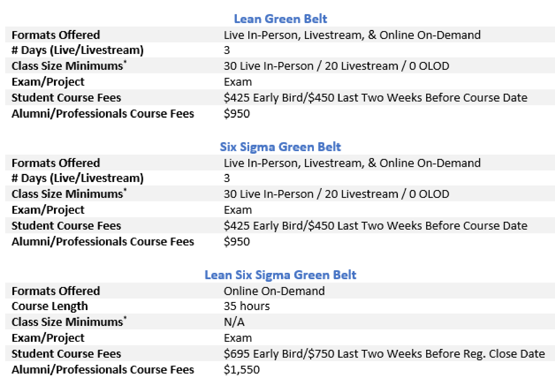The image size is (555, 392).
Task: Click the N/A class size value
Action: 234,322
